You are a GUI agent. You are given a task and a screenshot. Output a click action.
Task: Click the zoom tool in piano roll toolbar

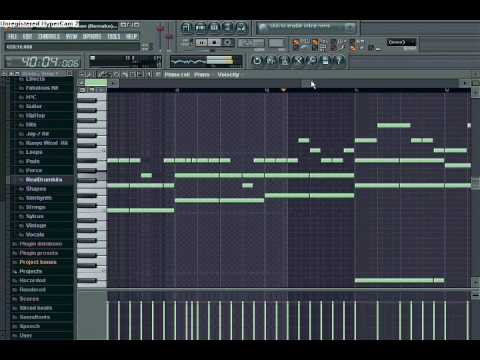point(140,74)
